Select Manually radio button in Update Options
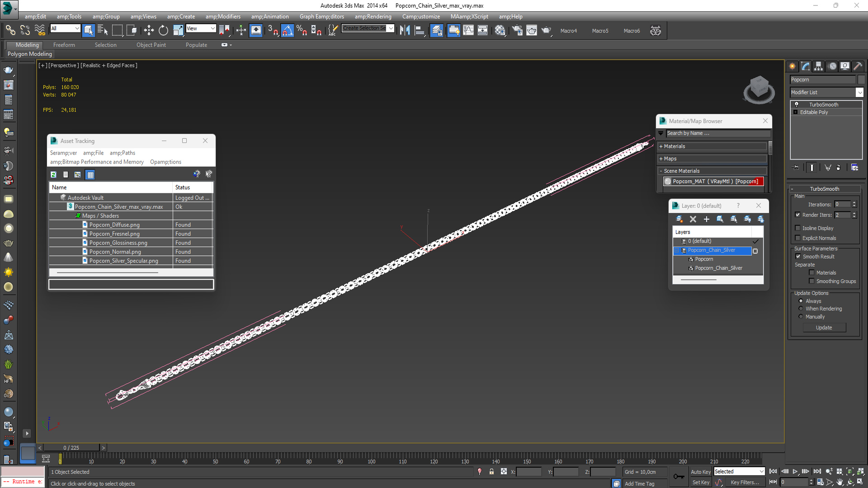 coord(801,316)
